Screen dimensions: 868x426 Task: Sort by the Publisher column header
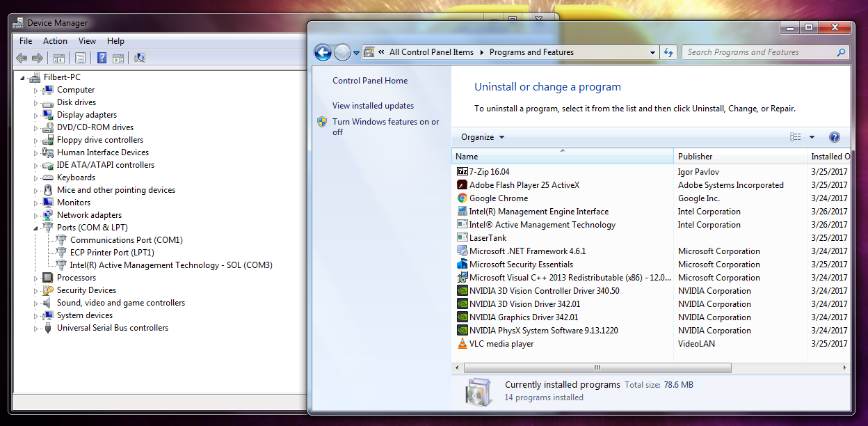coord(740,157)
